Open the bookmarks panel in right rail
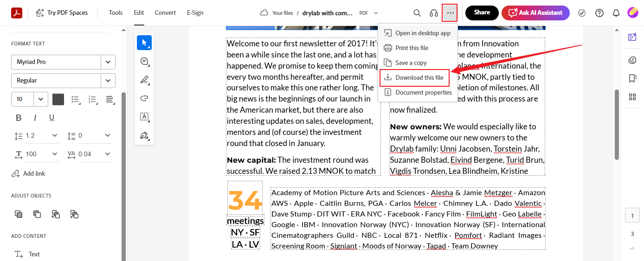 pos(632,78)
